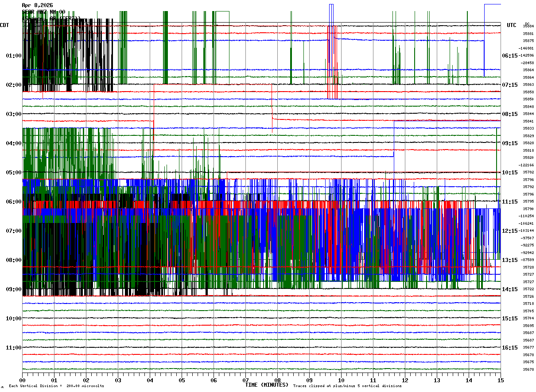This screenshot has width=536, height=392.
Task: Click minute 10 on the time axis
Action: coord(341,380)
